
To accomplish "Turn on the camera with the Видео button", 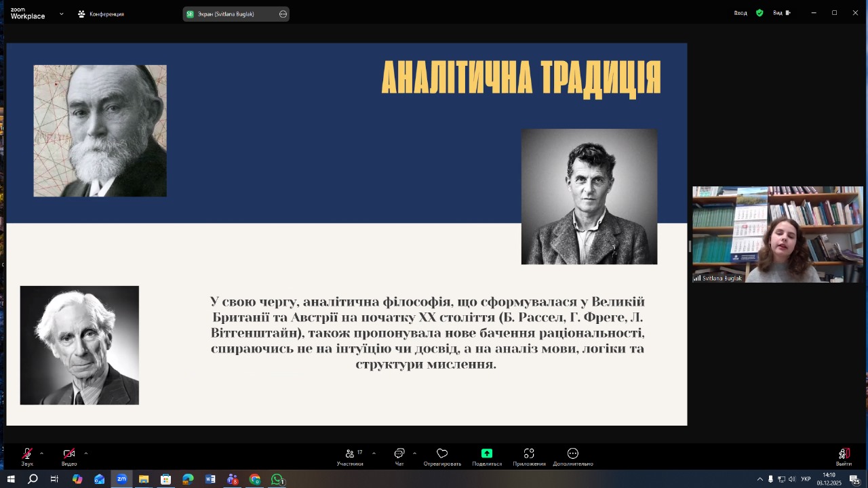I will coord(69,454).
